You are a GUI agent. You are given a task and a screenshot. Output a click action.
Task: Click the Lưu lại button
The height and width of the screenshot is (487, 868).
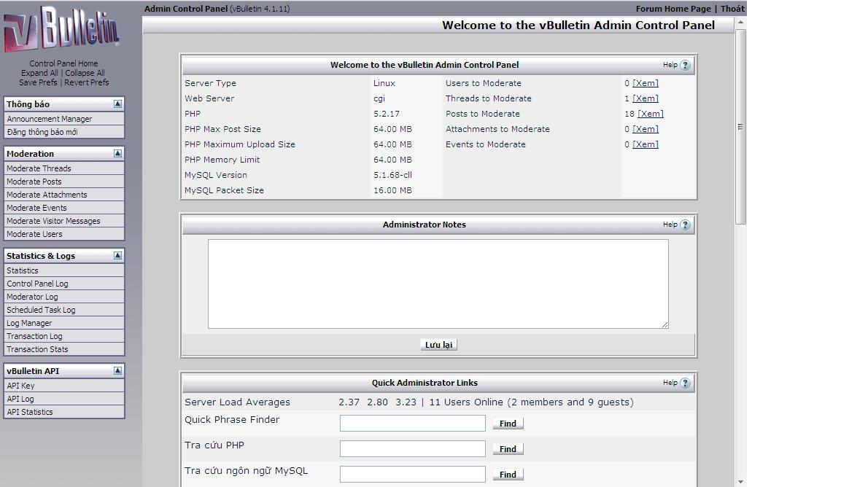point(438,345)
